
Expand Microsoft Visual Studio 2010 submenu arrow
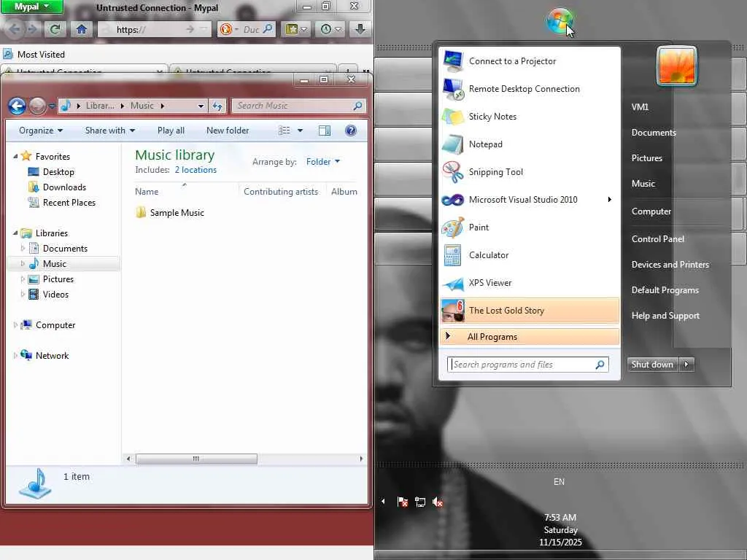pos(609,200)
